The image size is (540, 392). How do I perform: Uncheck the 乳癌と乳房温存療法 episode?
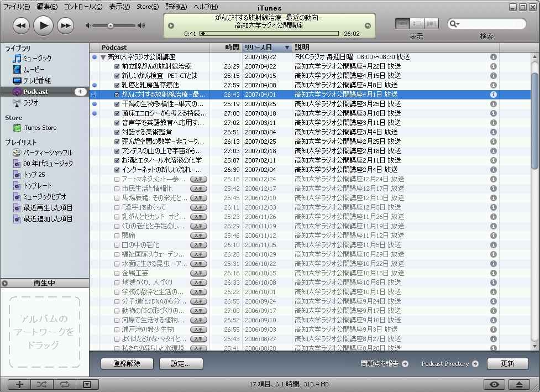(x=117, y=85)
